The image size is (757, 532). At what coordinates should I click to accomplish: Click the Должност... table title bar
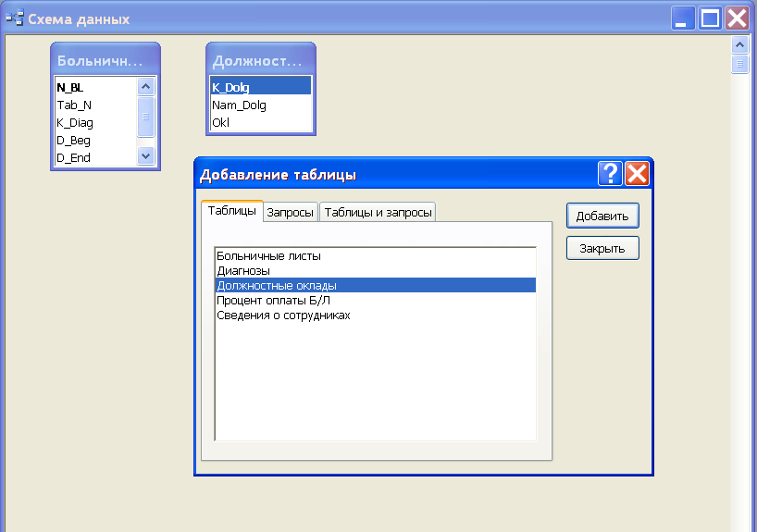(x=261, y=60)
